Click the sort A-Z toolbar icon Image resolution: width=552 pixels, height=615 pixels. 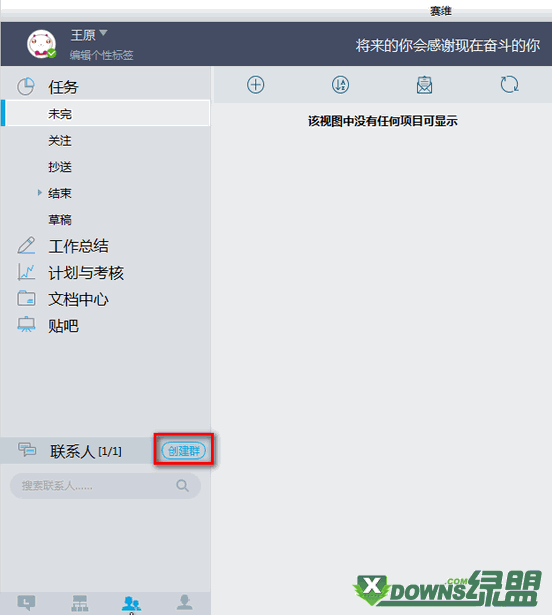(340, 85)
